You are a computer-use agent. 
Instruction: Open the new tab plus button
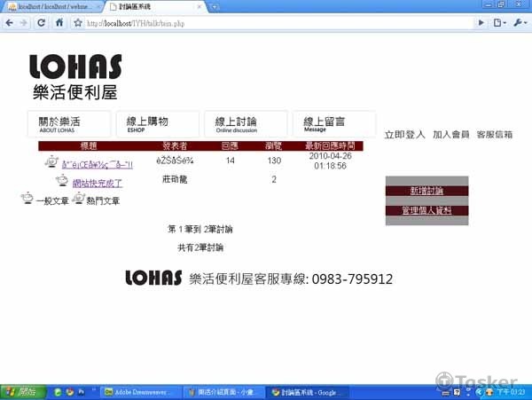pos(215,7)
